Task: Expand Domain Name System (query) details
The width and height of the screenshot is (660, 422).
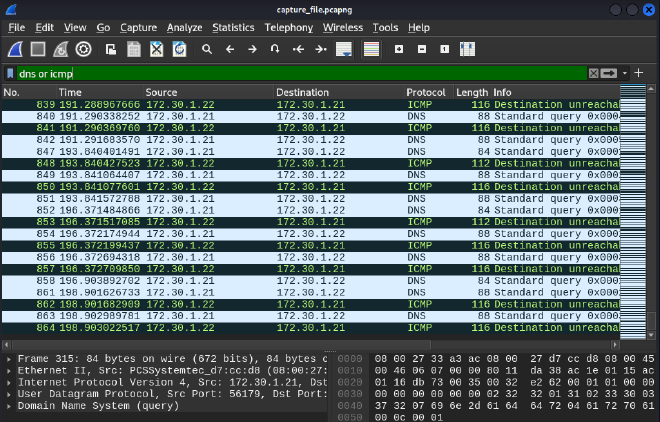Action: click(x=9, y=406)
